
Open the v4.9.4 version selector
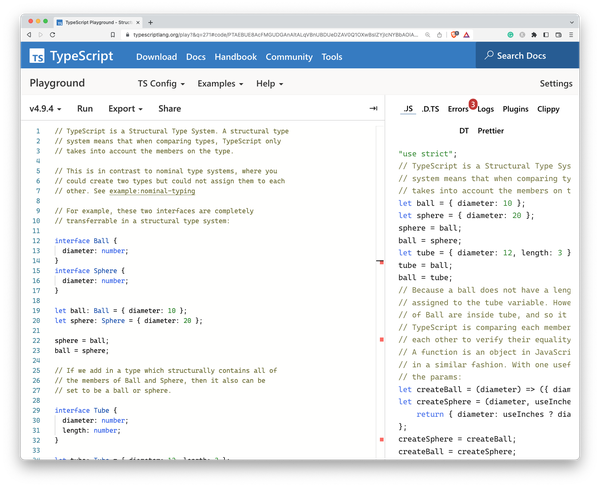tap(45, 108)
